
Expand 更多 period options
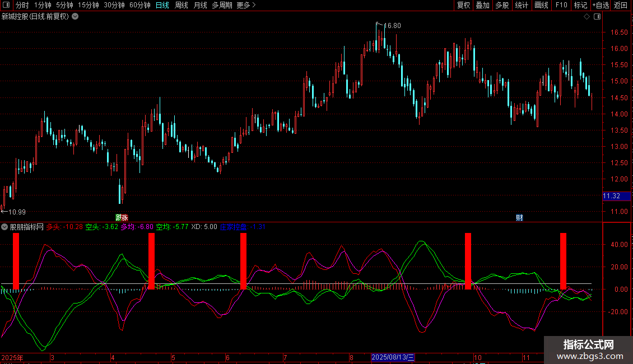(246, 5)
